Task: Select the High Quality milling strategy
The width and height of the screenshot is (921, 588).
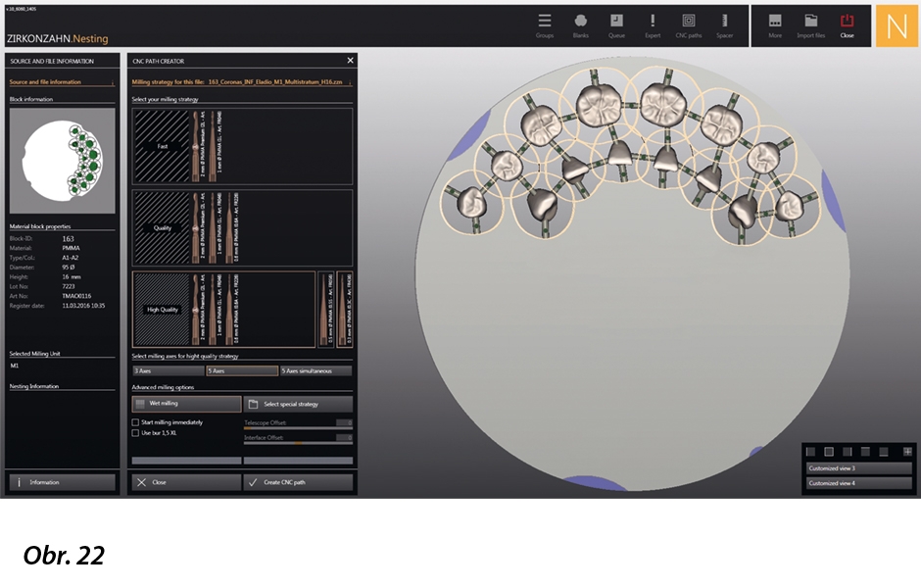Action: tap(223, 309)
